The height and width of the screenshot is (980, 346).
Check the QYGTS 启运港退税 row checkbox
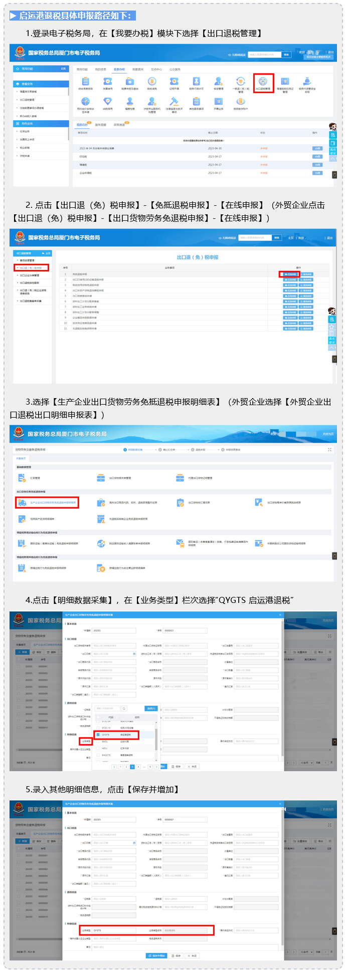pyautogui.click(x=98, y=735)
